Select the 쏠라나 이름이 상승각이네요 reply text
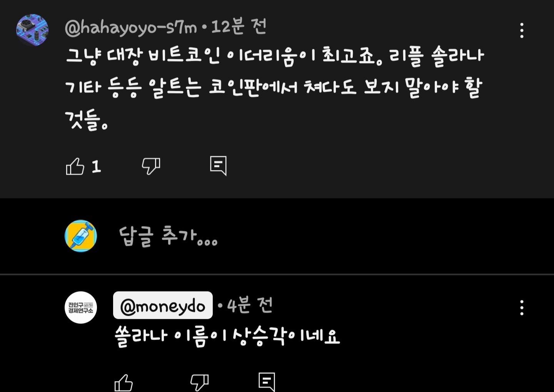 227,337
